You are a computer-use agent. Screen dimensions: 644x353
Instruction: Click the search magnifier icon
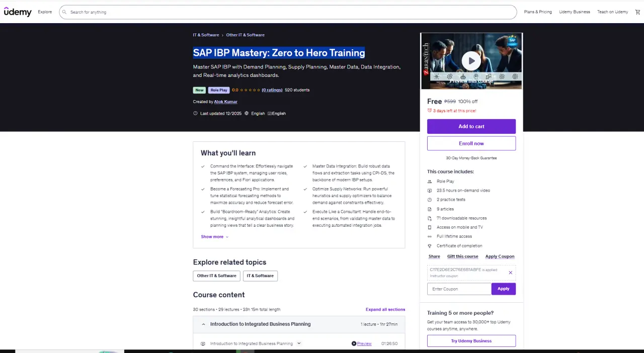(64, 12)
